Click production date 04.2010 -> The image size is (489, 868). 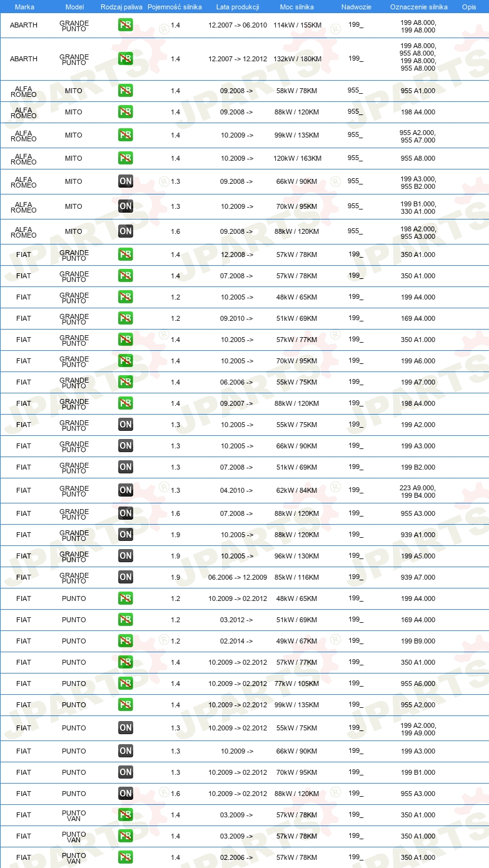(237, 490)
